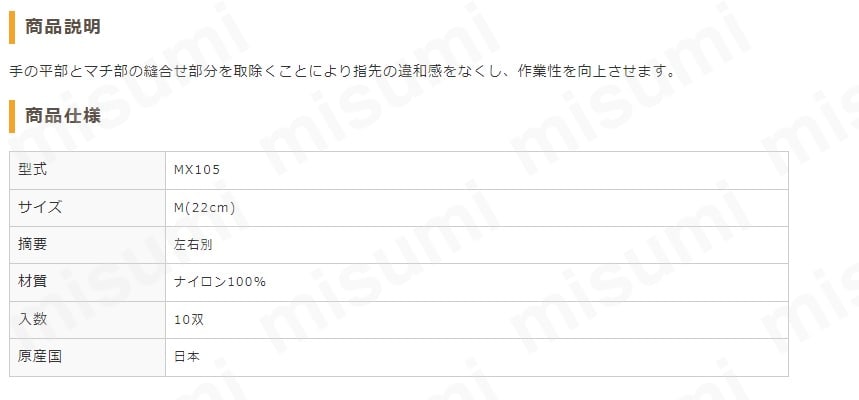Click the 材質 row label
The width and height of the screenshot is (859, 400).
[x=32, y=282]
